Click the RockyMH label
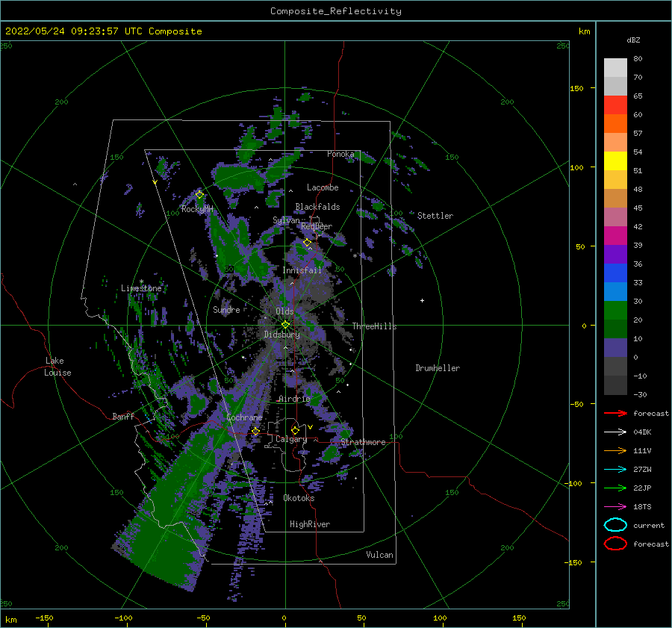Image resolution: width=672 pixels, height=628 pixels. click(197, 209)
